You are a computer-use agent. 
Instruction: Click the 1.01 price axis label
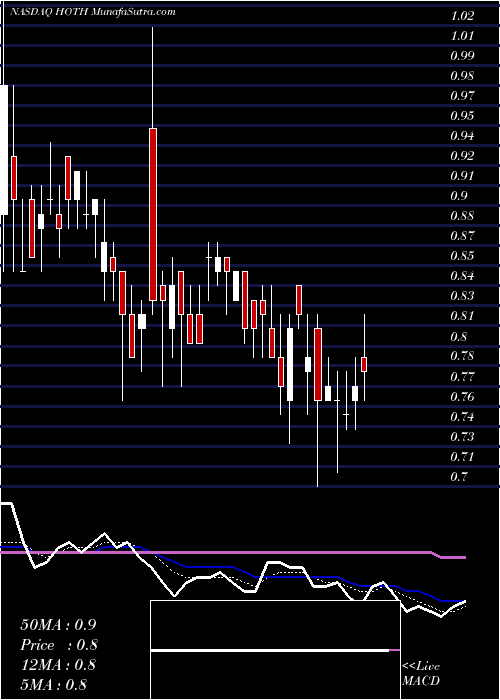point(461,36)
